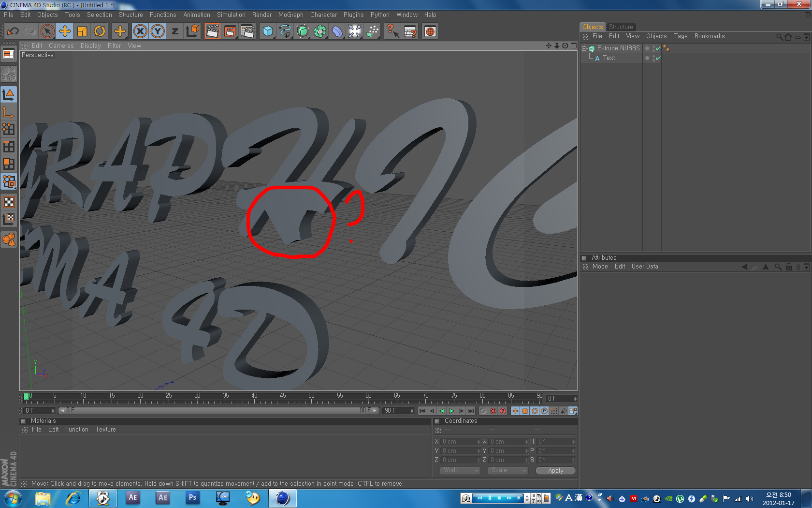
Task: Select the Text object in tree
Action: [609, 58]
